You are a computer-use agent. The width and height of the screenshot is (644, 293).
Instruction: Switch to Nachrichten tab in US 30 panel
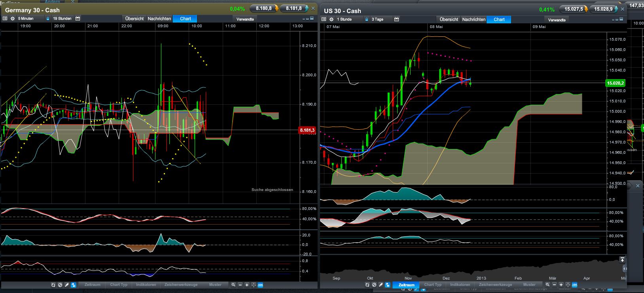[x=474, y=19]
